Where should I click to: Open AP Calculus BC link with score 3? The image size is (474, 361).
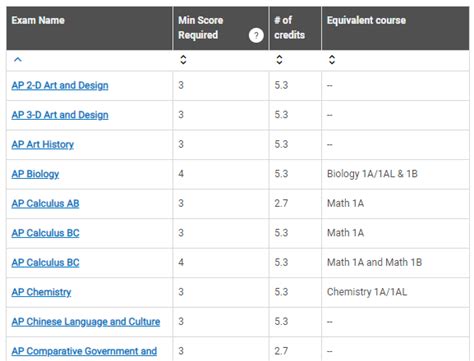45,233
